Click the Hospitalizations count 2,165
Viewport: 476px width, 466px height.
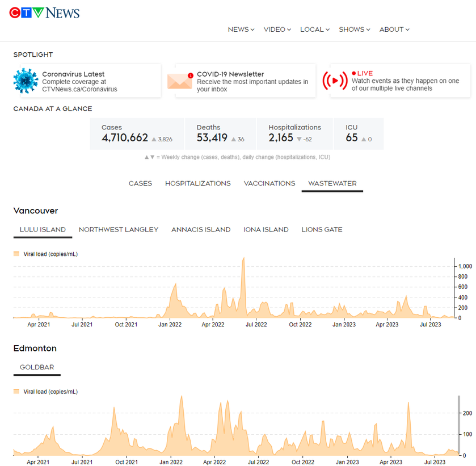(x=281, y=138)
